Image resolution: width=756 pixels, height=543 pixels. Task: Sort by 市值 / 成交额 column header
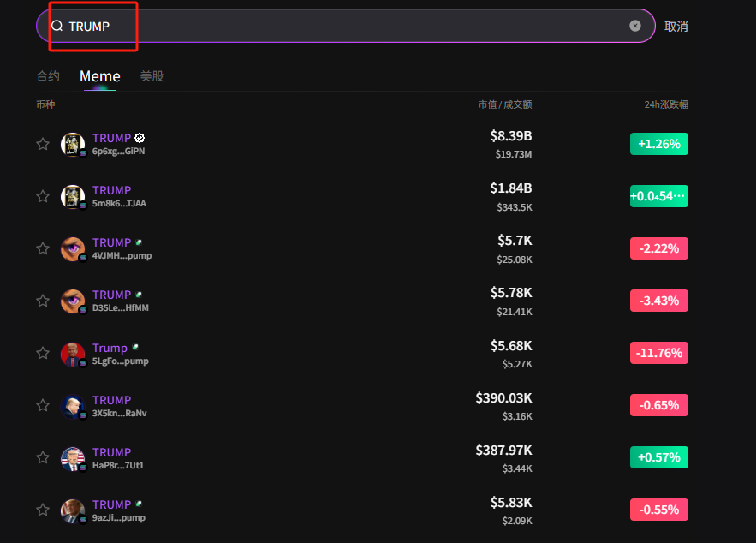click(x=505, y=104)
